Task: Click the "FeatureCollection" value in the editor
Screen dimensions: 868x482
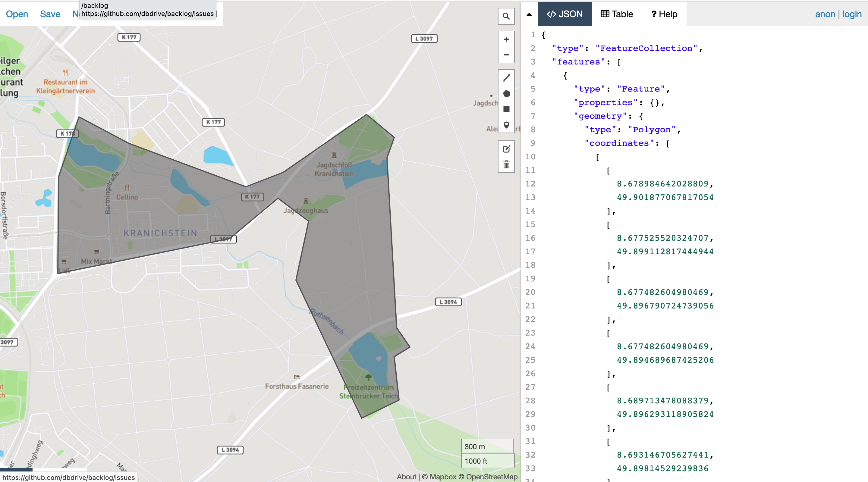Action: click(646, 48)
